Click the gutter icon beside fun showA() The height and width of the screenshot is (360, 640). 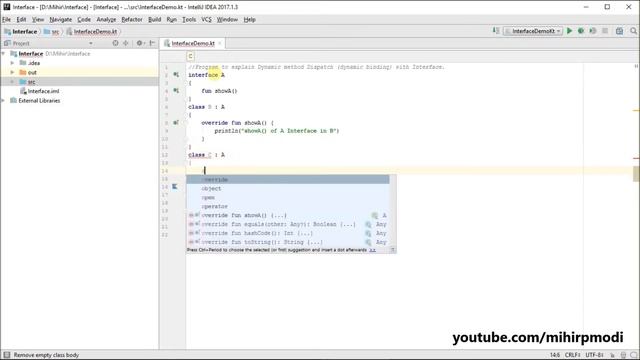click(176, 91)
